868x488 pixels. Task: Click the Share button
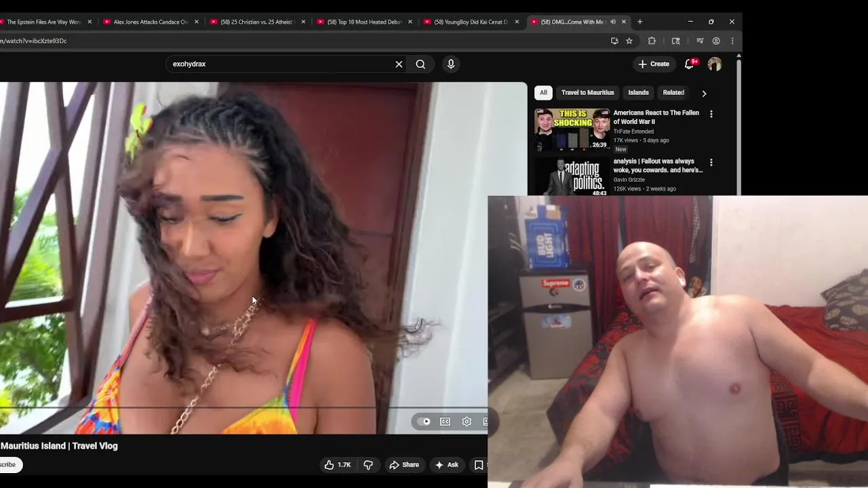[404, 465]
